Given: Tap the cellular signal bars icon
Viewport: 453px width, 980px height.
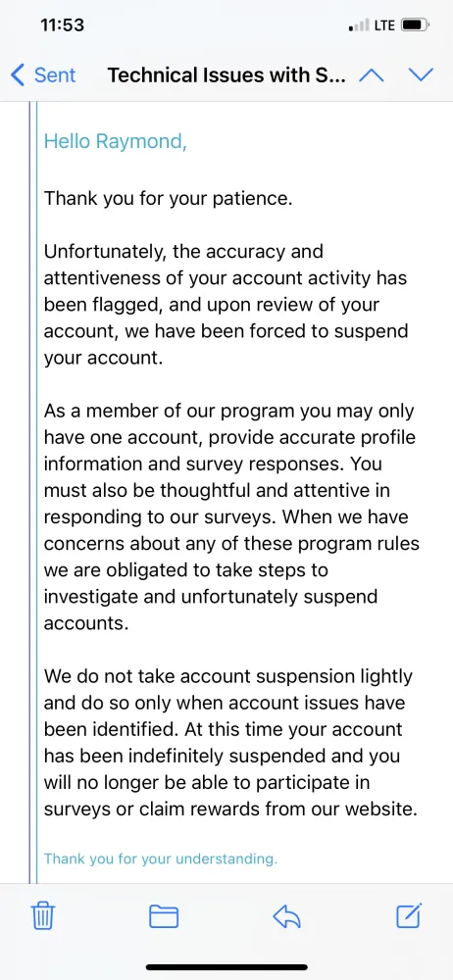Looking at the screenshot, I should pyautogui.click(x=359, y=26).
